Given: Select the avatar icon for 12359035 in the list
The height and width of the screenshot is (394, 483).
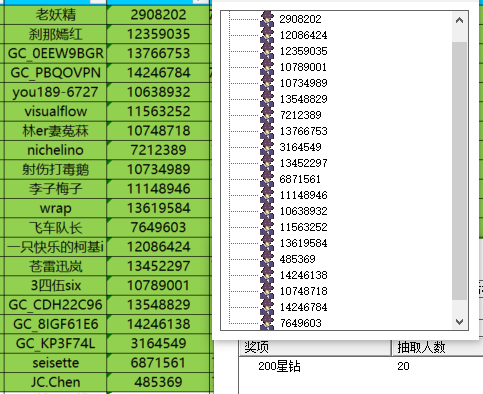Looking at the screenshot, I should coord(267,51).
